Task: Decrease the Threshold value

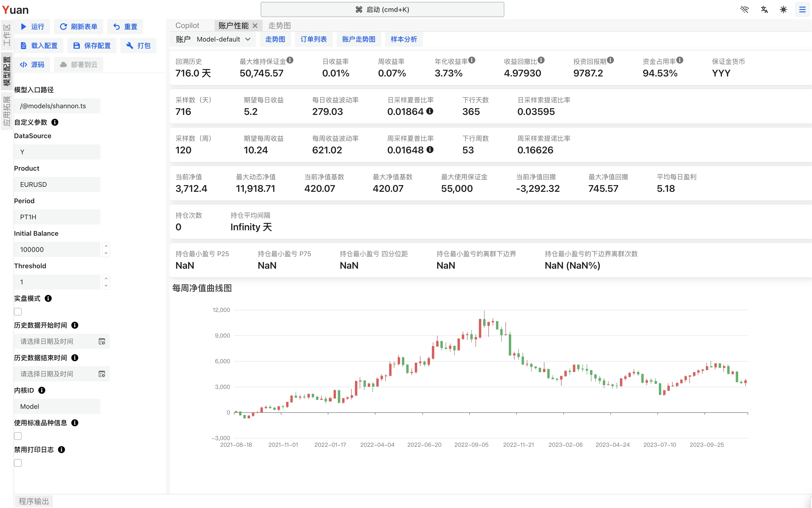Action: (x=106, y=286)
